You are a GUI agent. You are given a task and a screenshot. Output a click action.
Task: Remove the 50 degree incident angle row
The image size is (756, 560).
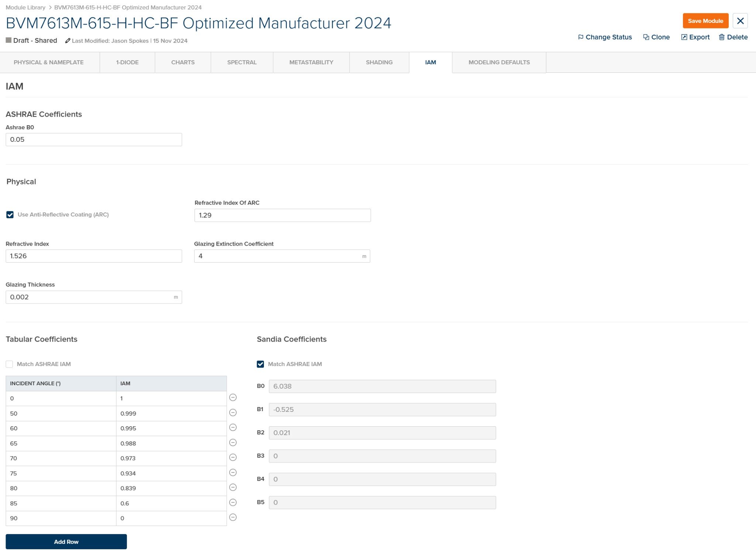coord(233,413)
